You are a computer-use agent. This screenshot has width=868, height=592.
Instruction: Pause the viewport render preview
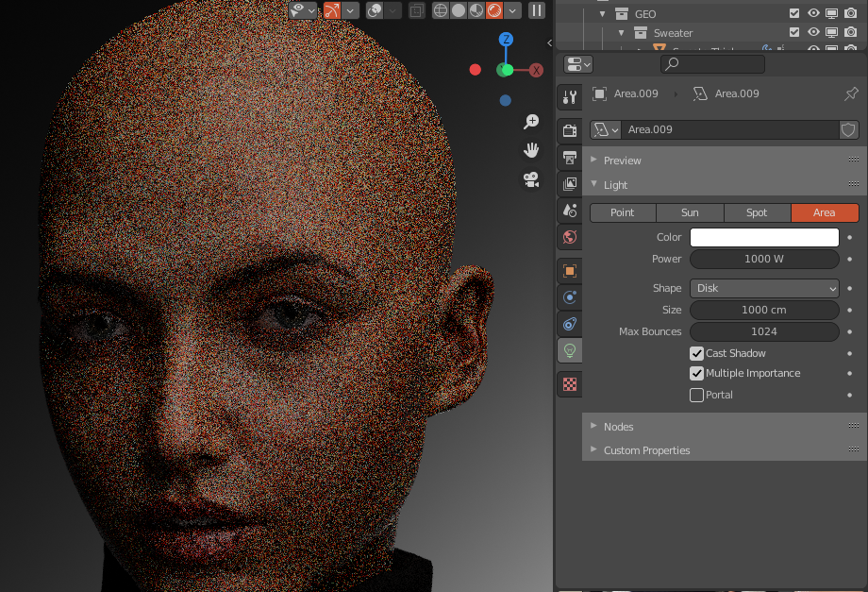click(x=536, y=10)
